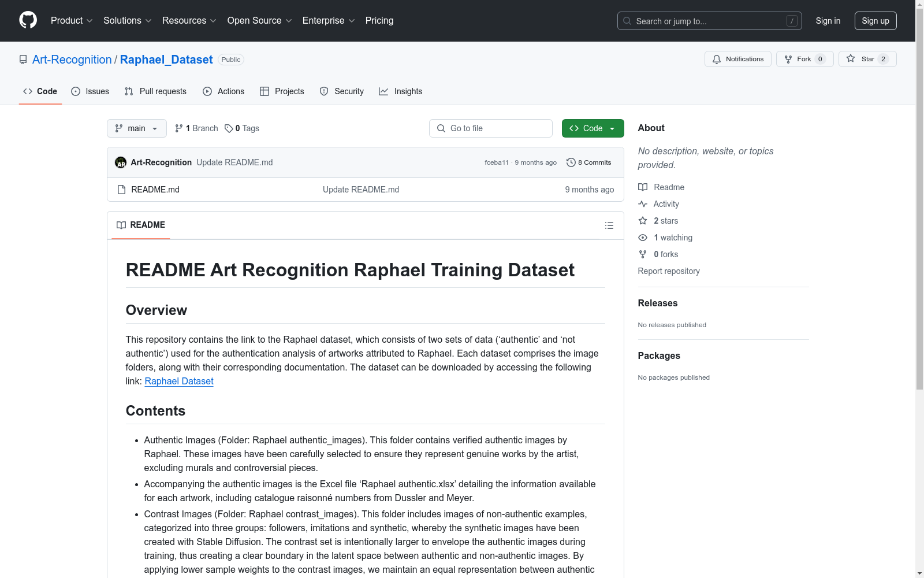Screen dimensions: 924x578
Task: Open the Art-Recognition owner profile link
Action: 72,60
